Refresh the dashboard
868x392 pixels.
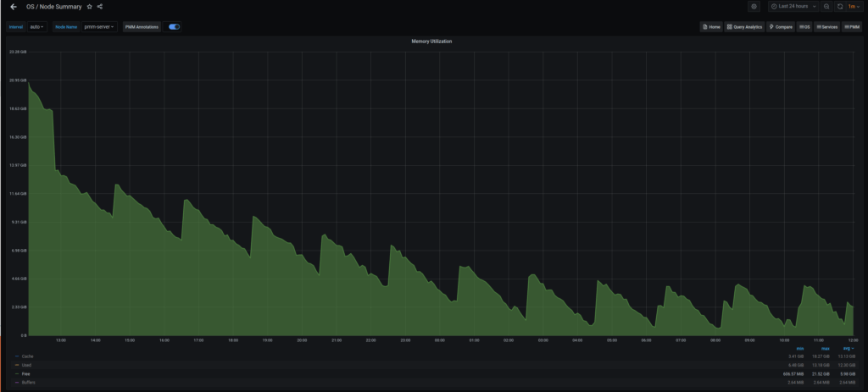[x=839, y=6]
